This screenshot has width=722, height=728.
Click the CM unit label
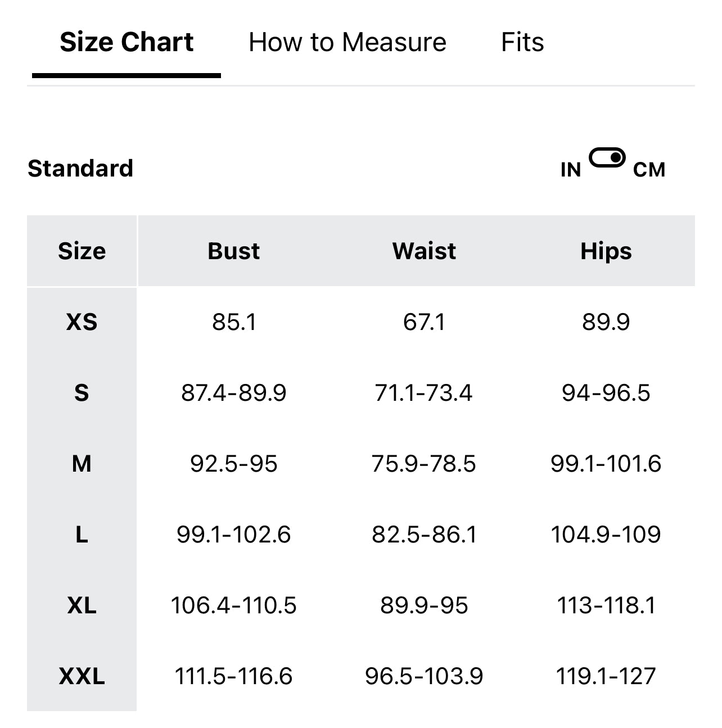(649, 169)
